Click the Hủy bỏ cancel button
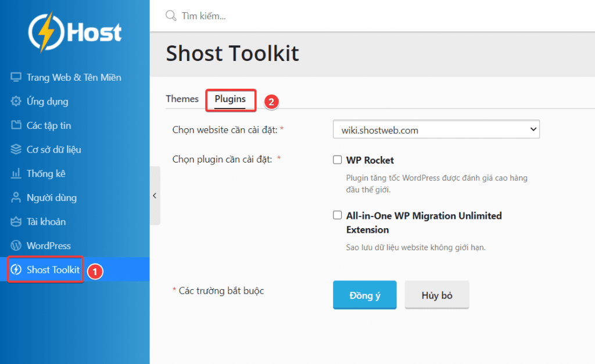 click(x=436, y=295)
